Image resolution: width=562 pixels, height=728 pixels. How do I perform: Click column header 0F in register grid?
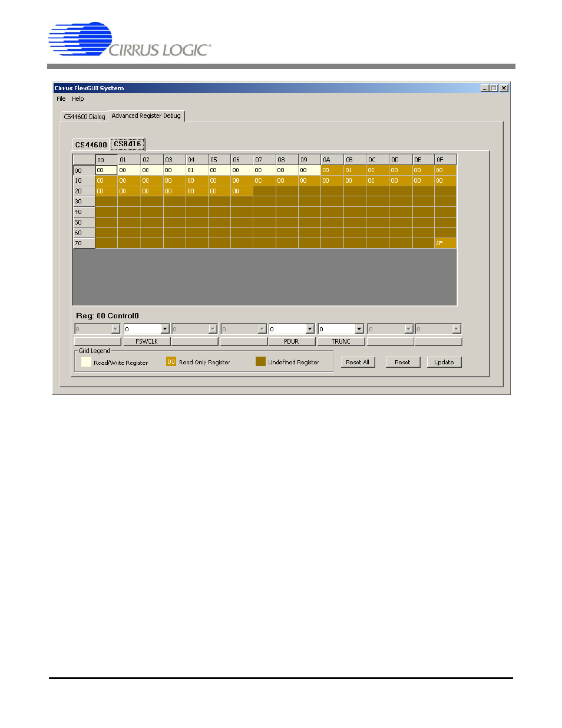click(x=445, y=160)
